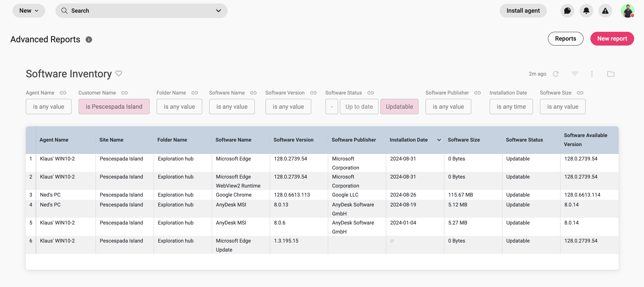Sort by Software Status column header
Image resolution: width=644 pixels, height=287 pixels.
click(x=524, y=140)
